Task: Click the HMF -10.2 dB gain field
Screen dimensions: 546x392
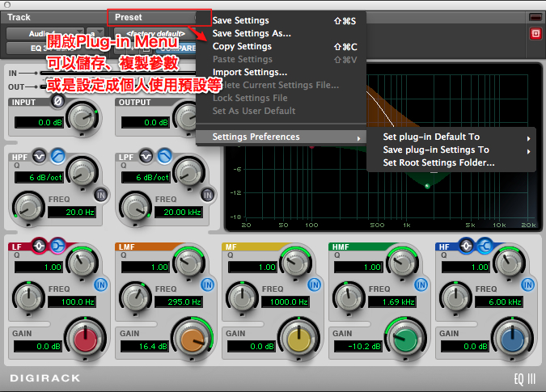Action: tap(358, 347)
